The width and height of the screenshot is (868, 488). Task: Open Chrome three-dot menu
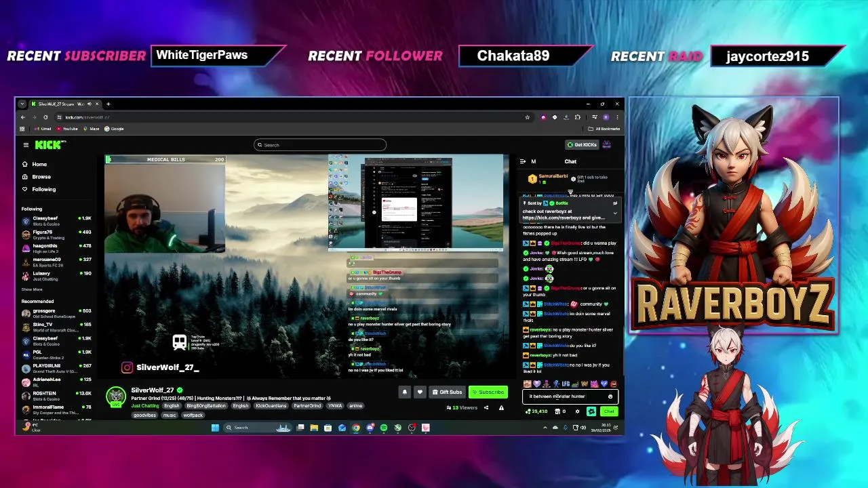617,117
